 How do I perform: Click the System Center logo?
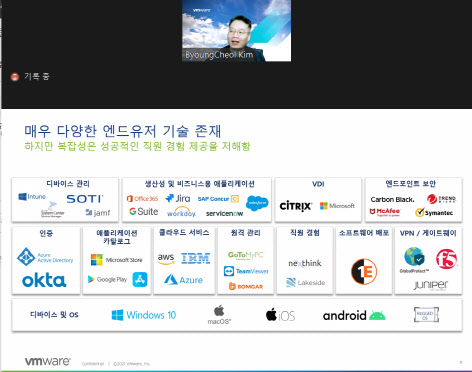coord(53,210)
